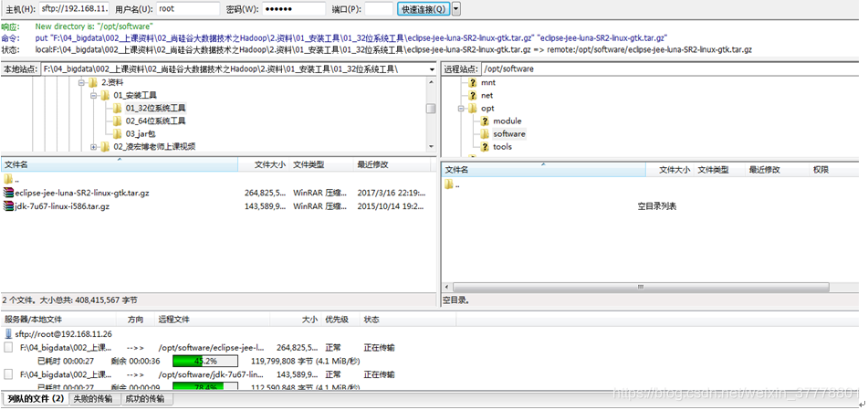The width and height of the screenshot is (868, 410).
Task: Switch to 列队的文件 (2) tab
Action: point(36,398)
